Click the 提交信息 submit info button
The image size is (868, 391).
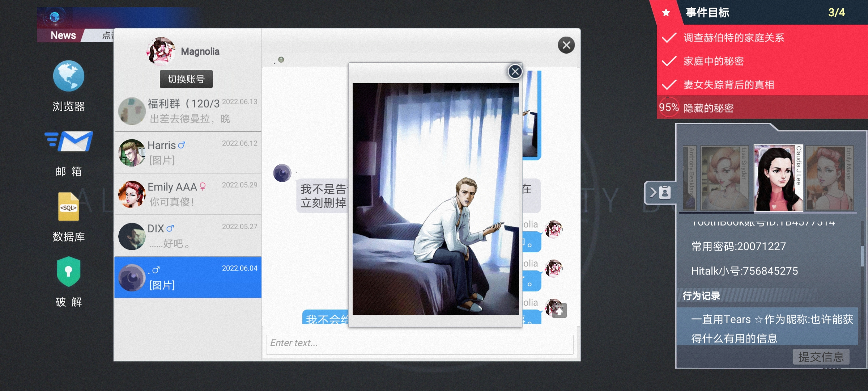tap(821, 357)
